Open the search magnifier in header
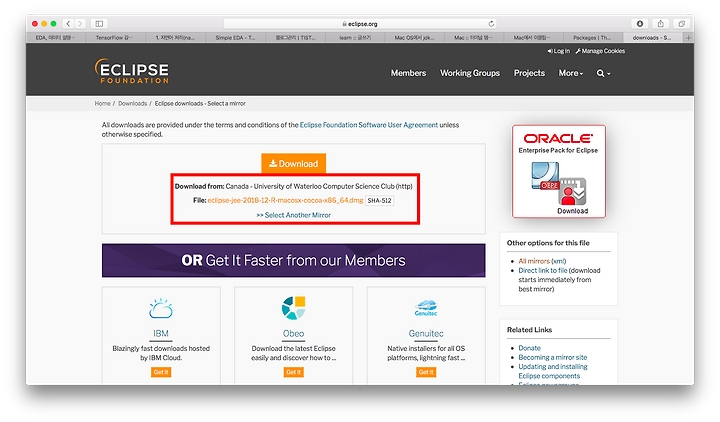 pos(603,73)
